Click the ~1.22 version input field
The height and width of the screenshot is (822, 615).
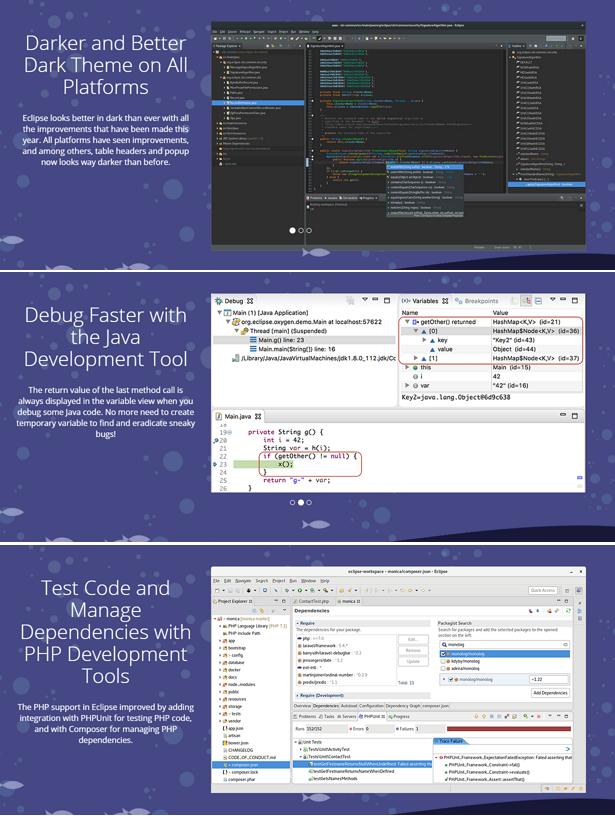coord(549,679)
